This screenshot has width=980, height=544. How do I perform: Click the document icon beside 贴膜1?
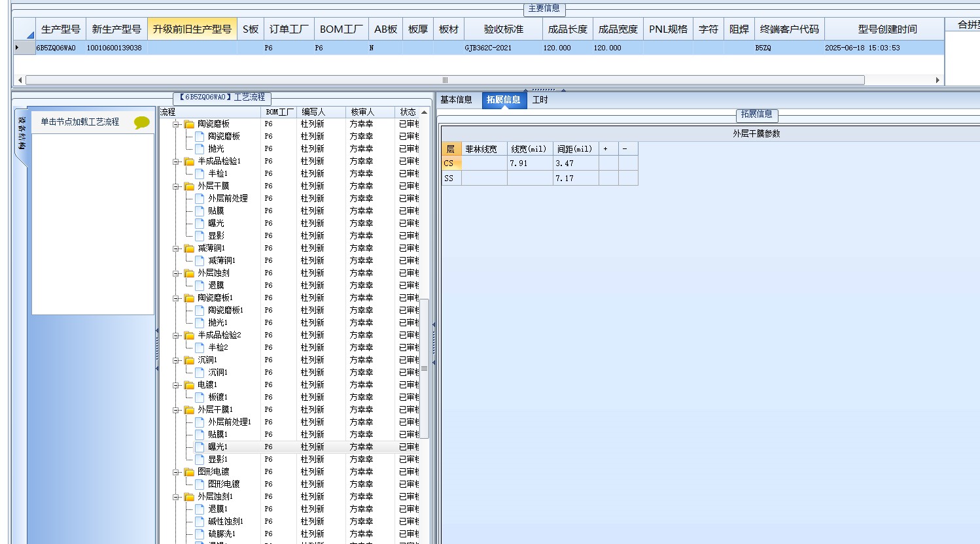(200, 435)
